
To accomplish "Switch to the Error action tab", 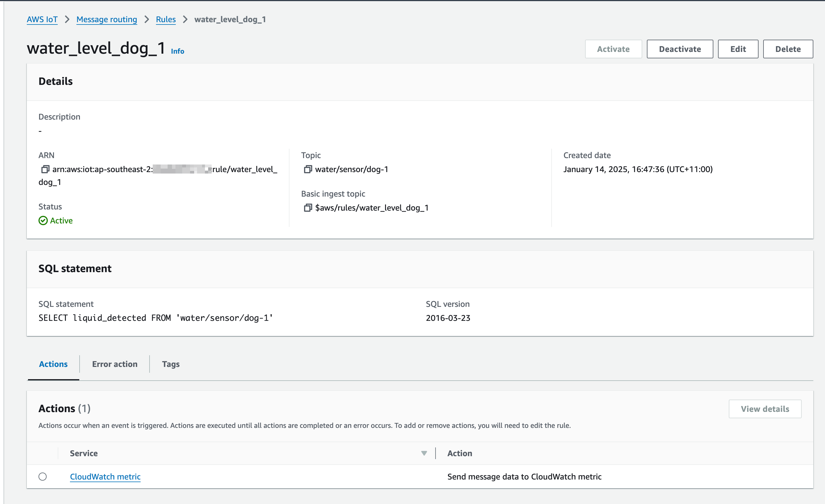I will [x=115, y=364].
